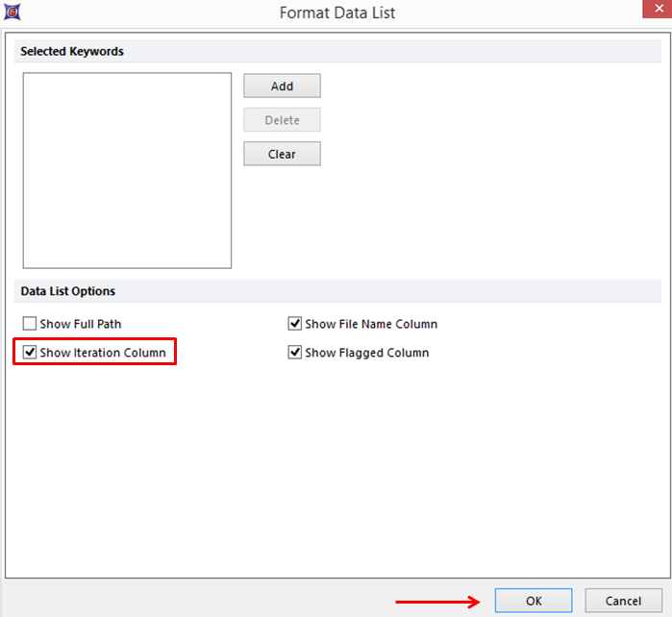Click the greyed-out Delete button
Screen dimensions: 672x617
[x=282, y=120]
